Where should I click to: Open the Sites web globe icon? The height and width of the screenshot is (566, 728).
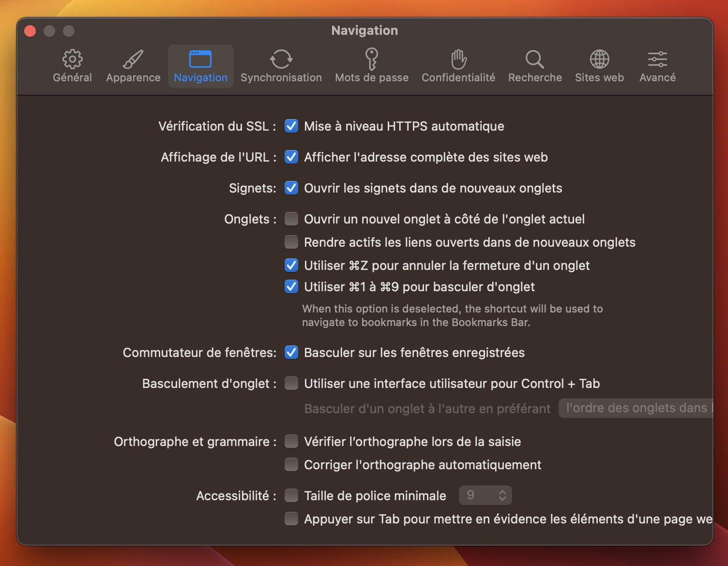click(x=599, y=60)
